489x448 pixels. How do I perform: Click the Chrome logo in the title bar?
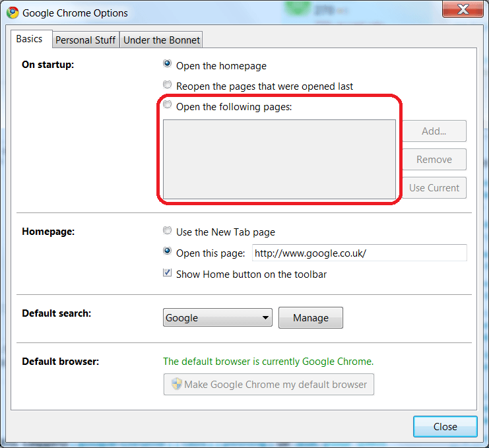pos(13,13)
